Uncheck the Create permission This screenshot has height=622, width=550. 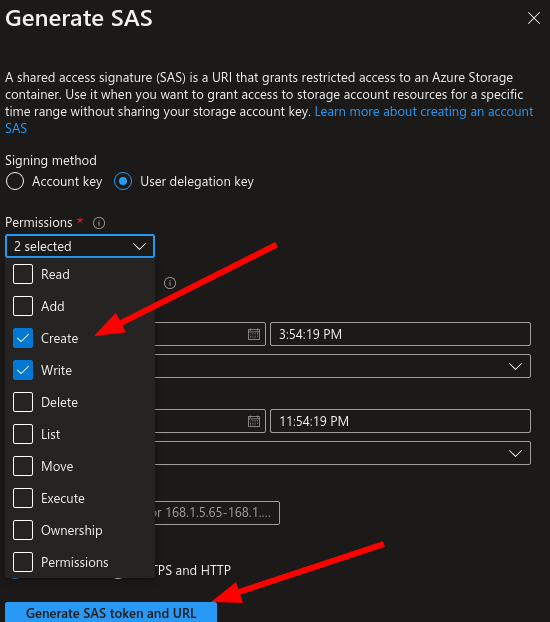23,338
